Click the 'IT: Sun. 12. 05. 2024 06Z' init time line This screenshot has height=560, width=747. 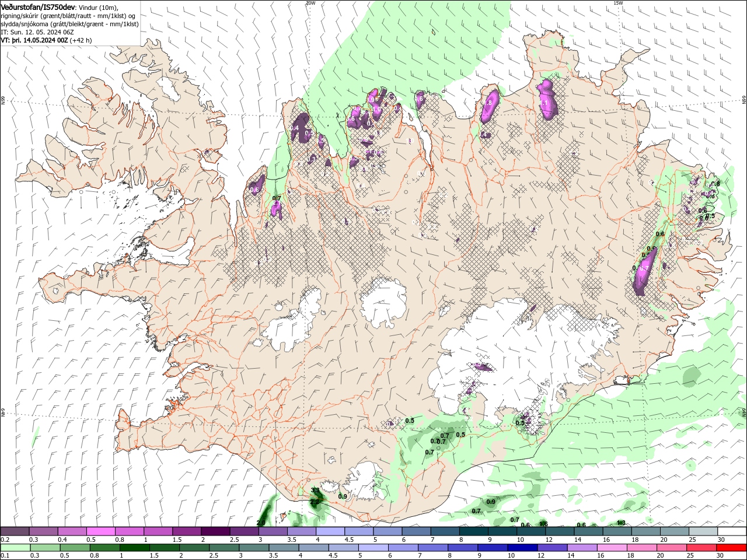click(x=36, y=32)
